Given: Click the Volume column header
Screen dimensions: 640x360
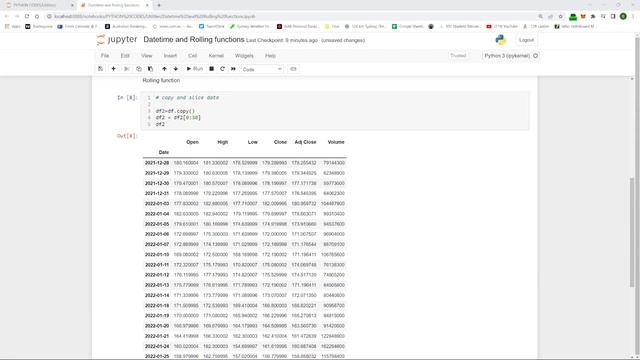Looking at the screenshot, I should [x=336, y=142].
